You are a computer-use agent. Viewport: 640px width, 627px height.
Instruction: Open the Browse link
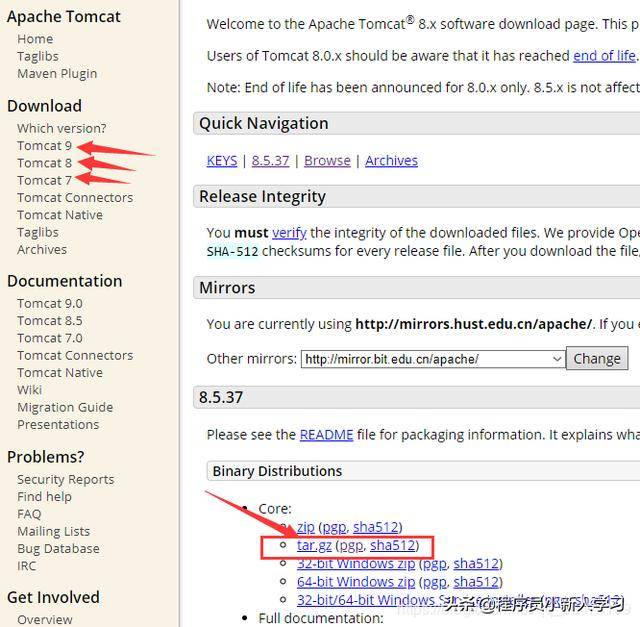pos(327,161)
